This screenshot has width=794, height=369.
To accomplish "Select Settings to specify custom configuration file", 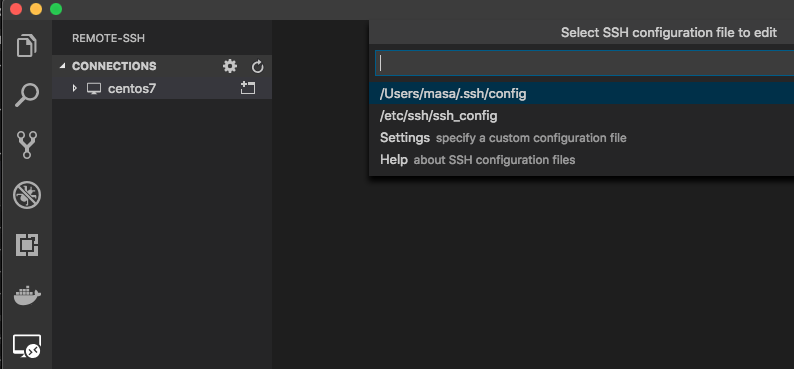I will (581, 138).
